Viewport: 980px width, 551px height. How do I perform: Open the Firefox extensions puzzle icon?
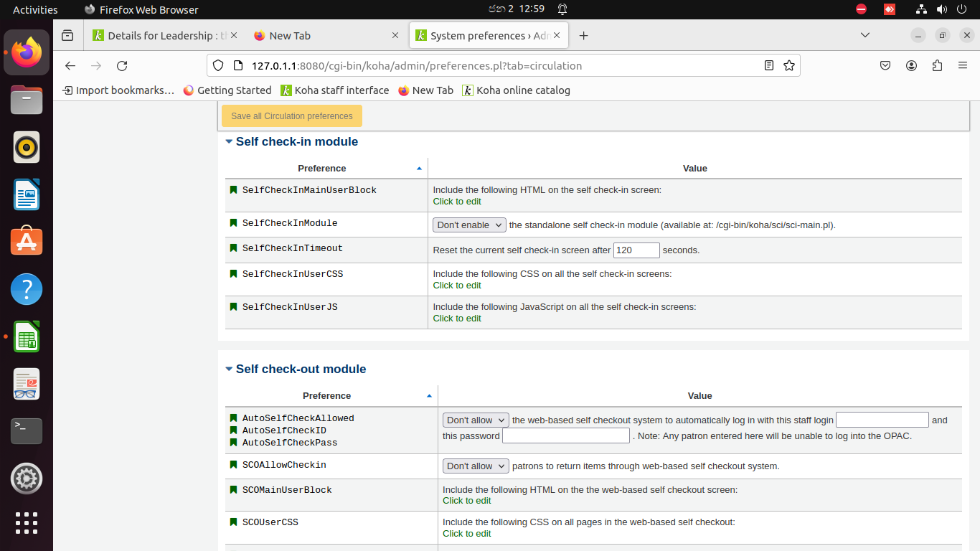point(937,66)
